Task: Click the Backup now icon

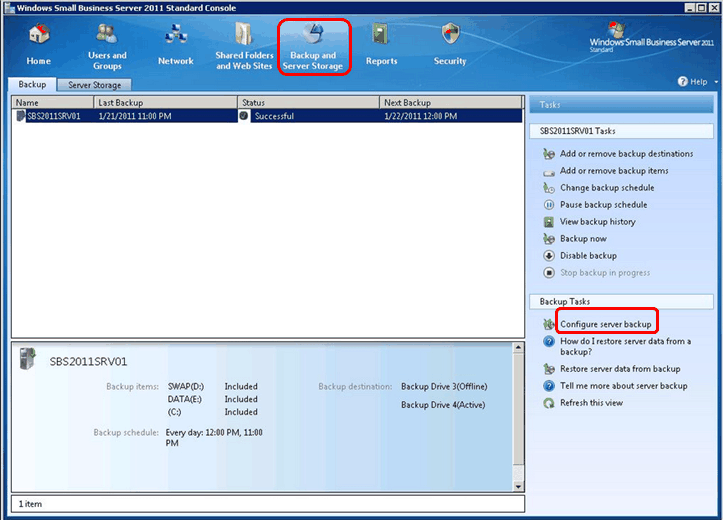Action: point(549,239)
